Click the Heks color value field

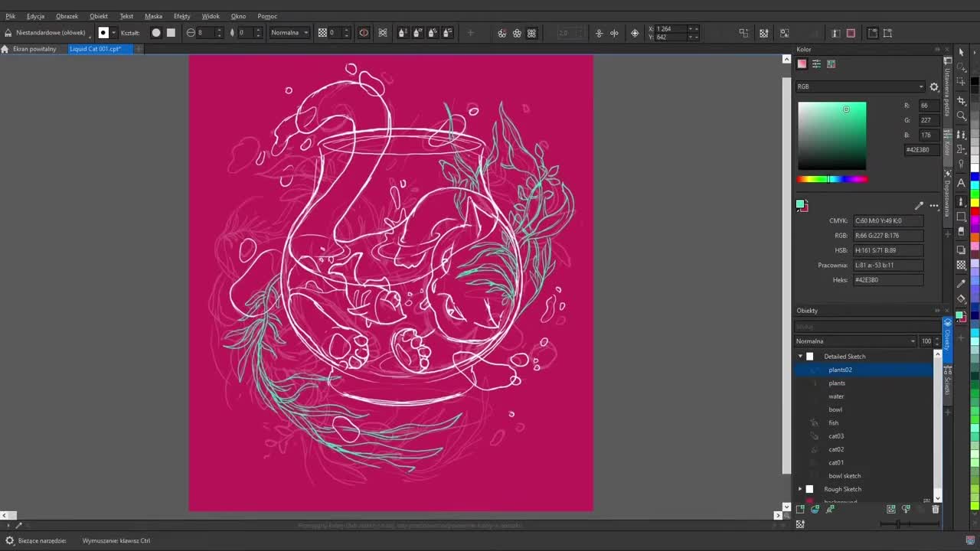point(888,280)
